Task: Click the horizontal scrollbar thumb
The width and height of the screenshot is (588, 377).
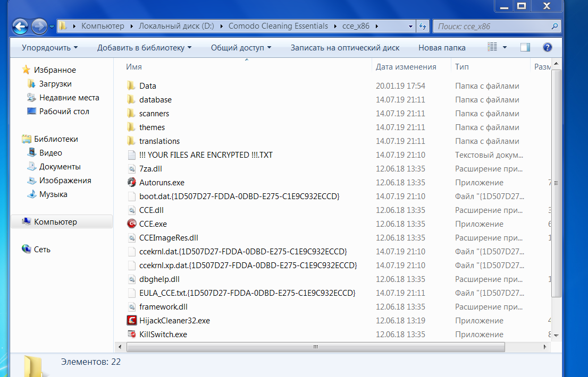Action: click(x=316, y=347)
